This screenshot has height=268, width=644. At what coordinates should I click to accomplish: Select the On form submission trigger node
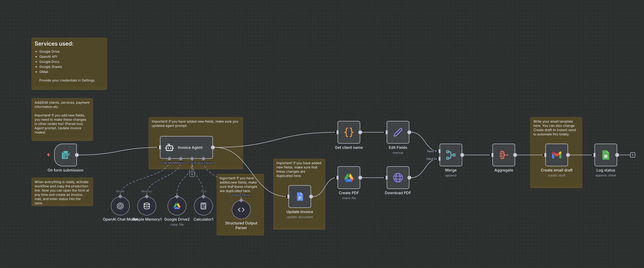pyautogui.click(x=65, y=155)
